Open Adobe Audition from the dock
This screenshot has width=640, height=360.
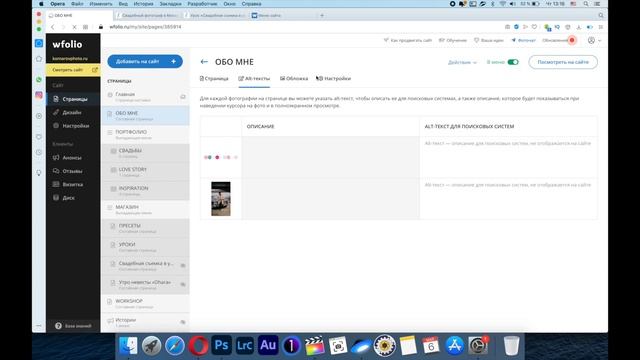(268, 345)
